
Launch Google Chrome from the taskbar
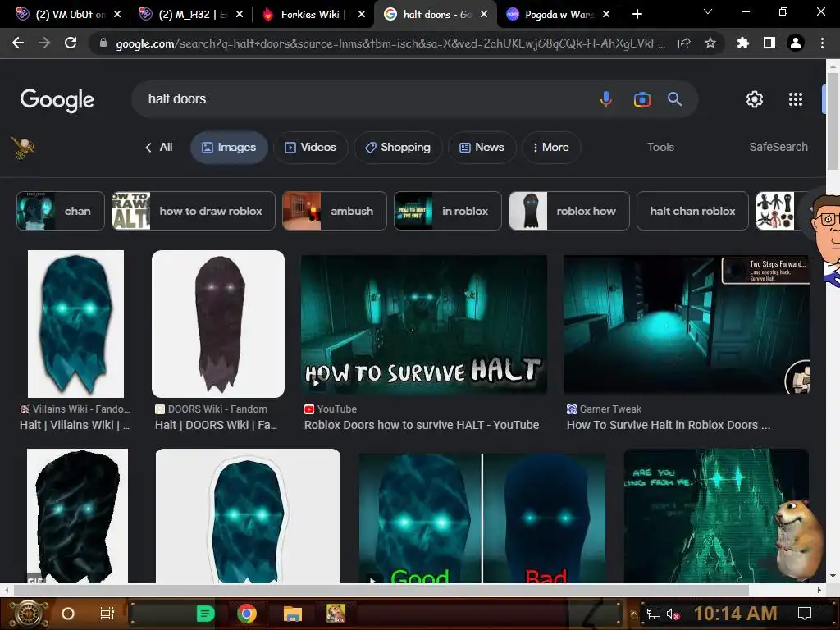246,614
